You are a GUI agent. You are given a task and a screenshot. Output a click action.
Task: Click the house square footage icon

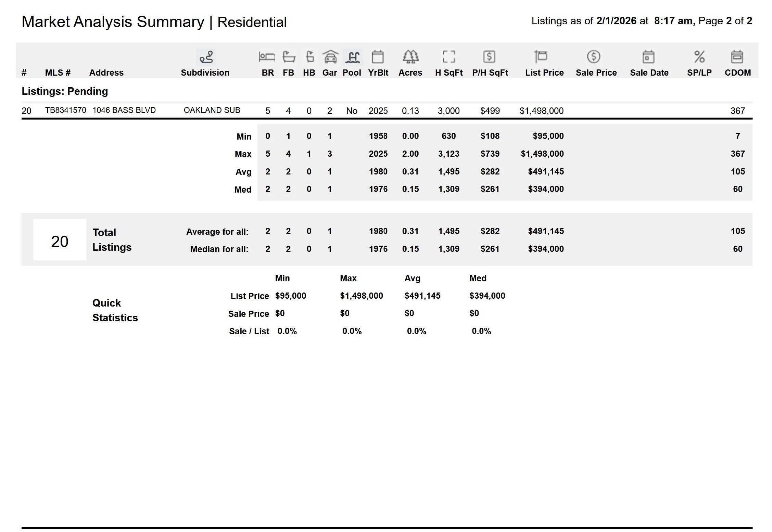click(449, 57)
